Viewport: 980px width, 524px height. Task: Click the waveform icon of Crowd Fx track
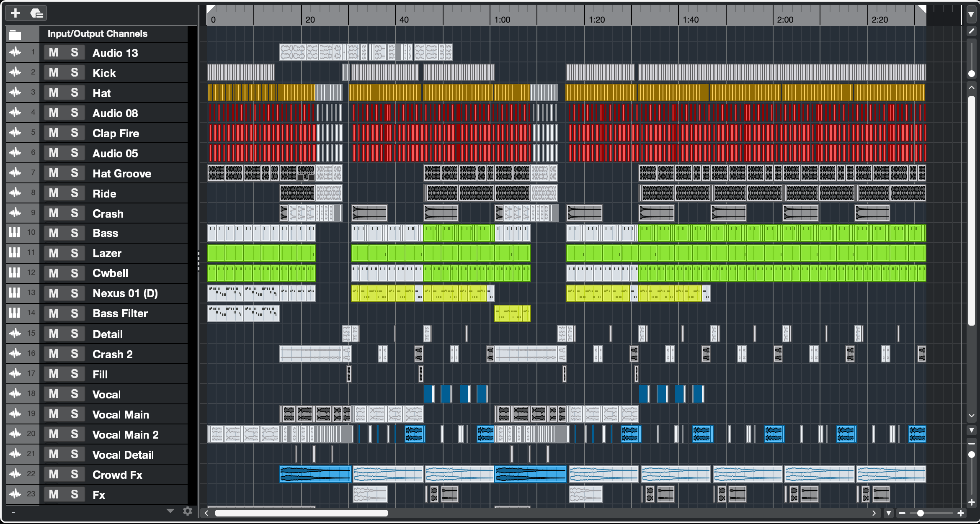point(15,474)
